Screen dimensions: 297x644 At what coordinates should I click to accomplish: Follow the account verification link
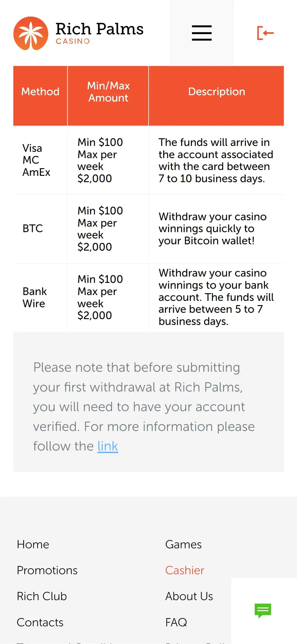[107, 447]
